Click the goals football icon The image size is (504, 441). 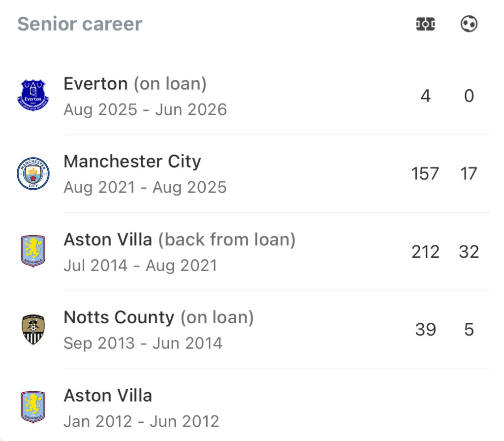[x=469, y=24]
